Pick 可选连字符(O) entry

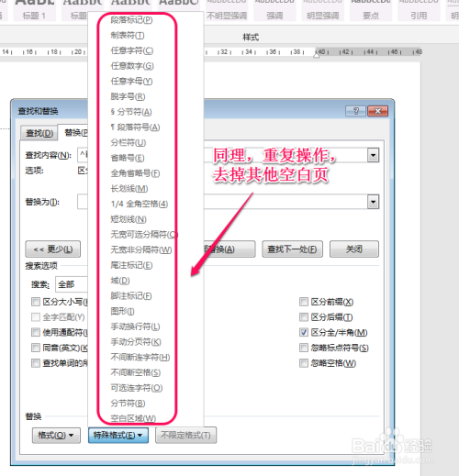click(x=137, y=388)
